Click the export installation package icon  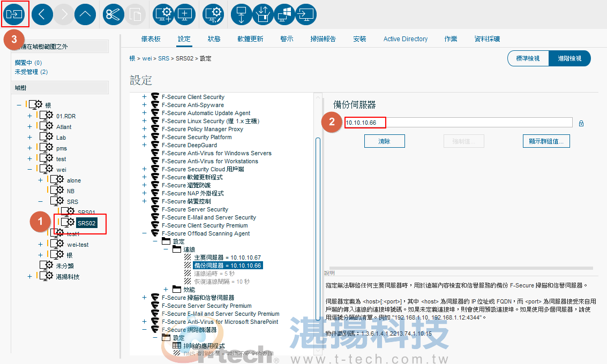coord(263,14)
